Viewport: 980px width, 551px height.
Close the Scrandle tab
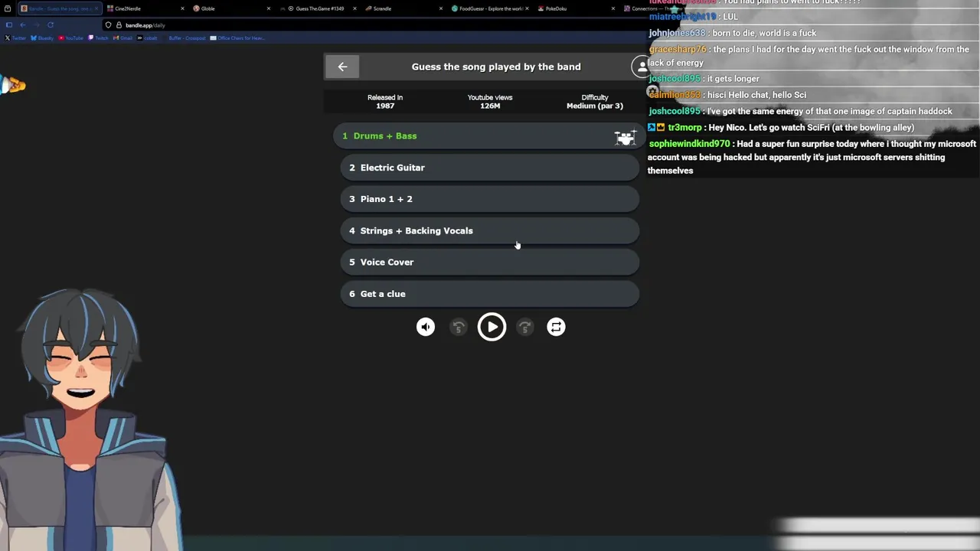click(x=441, y=8)
